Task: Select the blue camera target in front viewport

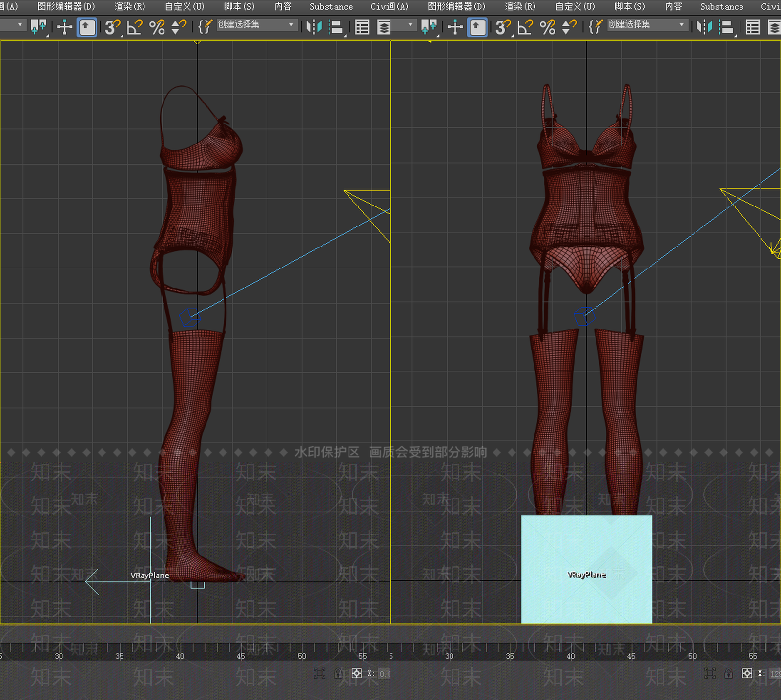Action: (584, 316)
